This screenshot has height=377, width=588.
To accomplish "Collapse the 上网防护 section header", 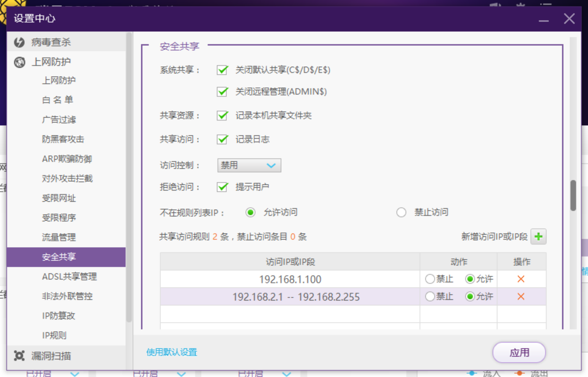I will click(x=66, y=62).
